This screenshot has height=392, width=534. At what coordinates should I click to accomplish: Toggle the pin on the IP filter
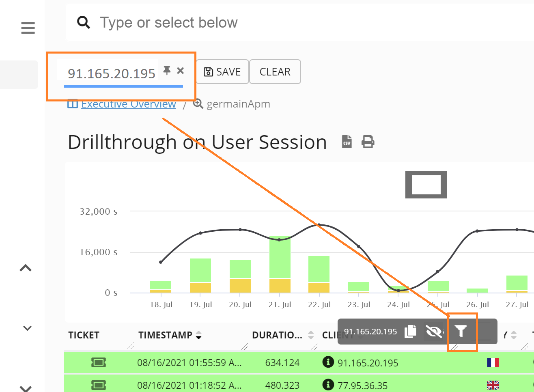[x=167, y=70]
